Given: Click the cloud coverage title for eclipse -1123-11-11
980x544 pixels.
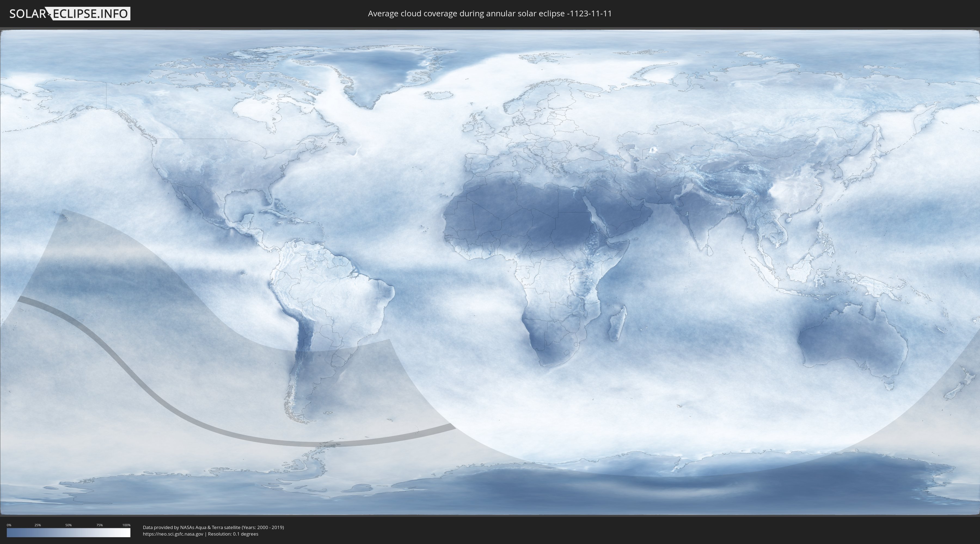Looking at the screenshot, I should pyautogui.click(x=490, y=14).
